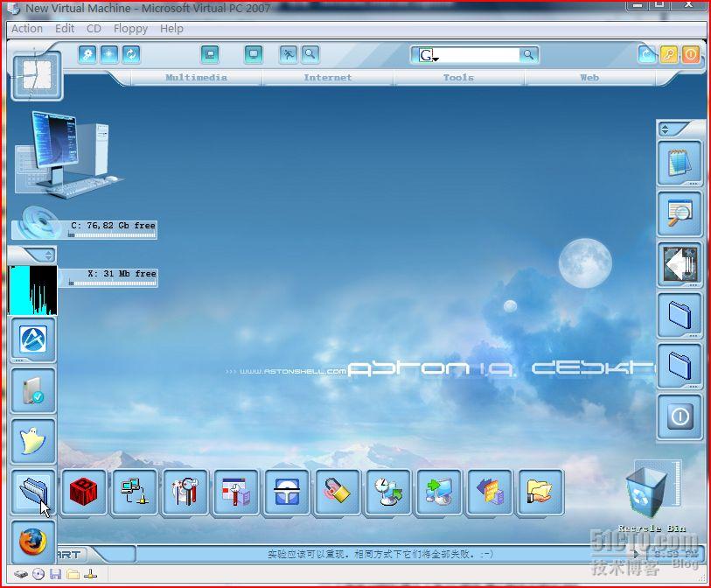Click the 8:59 PM taskbar clock
The height and width of the screenshot is (588, 711).
point(675,554)
